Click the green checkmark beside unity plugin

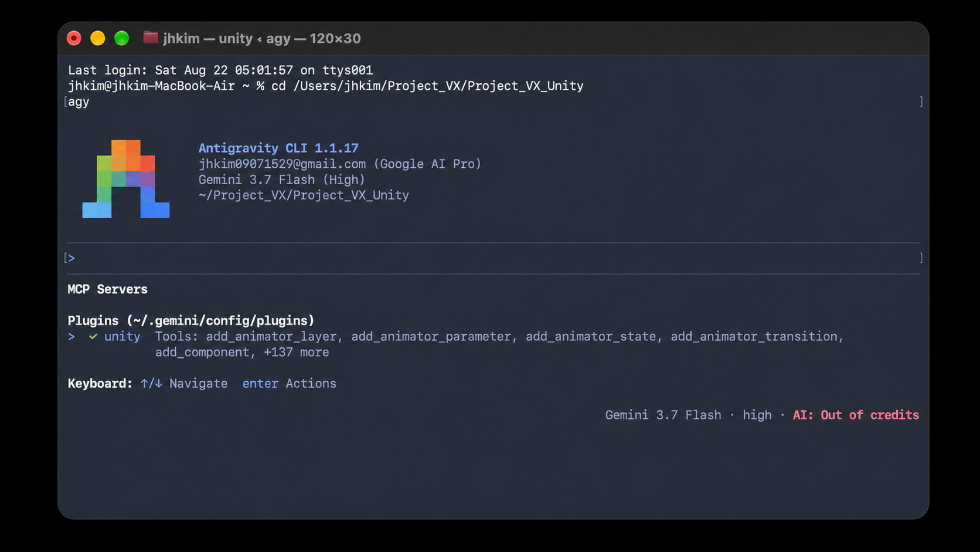tap(93, 337)
